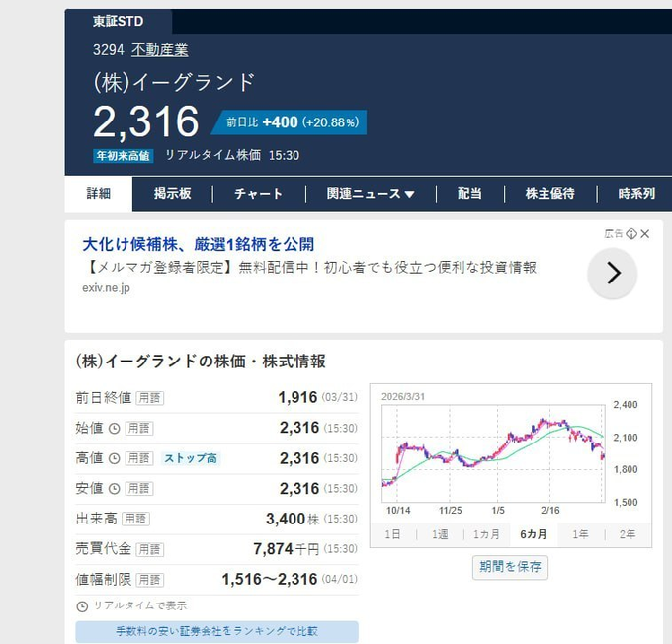This screenshot has width=672, height=644.
Task: Open 用語 glossary for 高値
Action: click(x=139, y=458)
